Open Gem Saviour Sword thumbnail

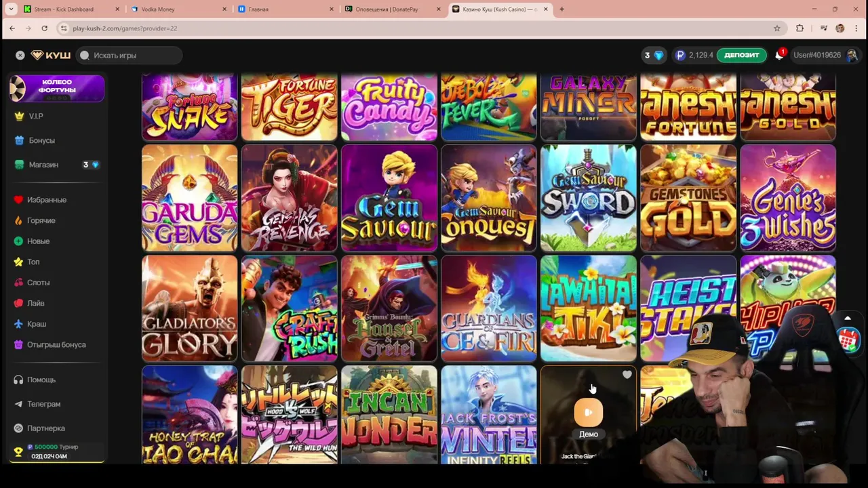589,198
